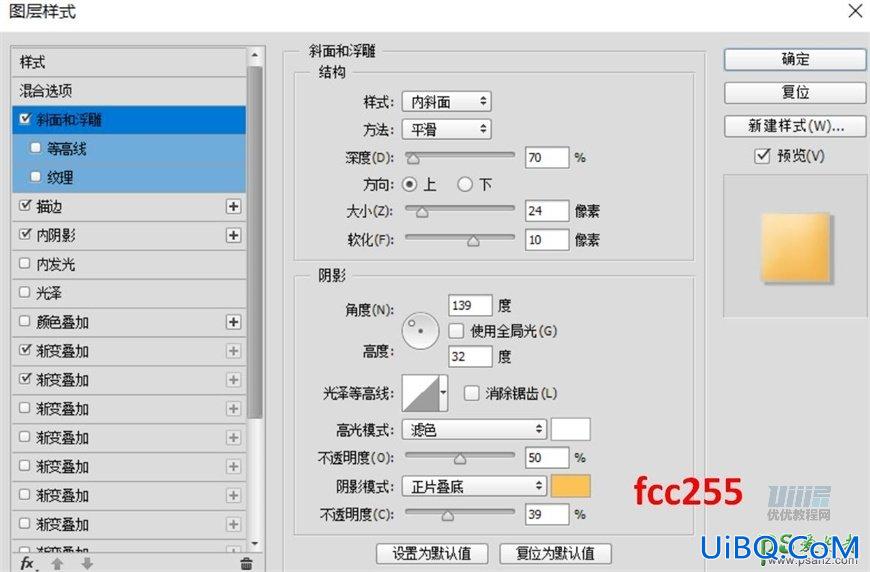Click the white 高光模式 color swatch
Screen dimensions: 870x572
(x=570, y=429)
